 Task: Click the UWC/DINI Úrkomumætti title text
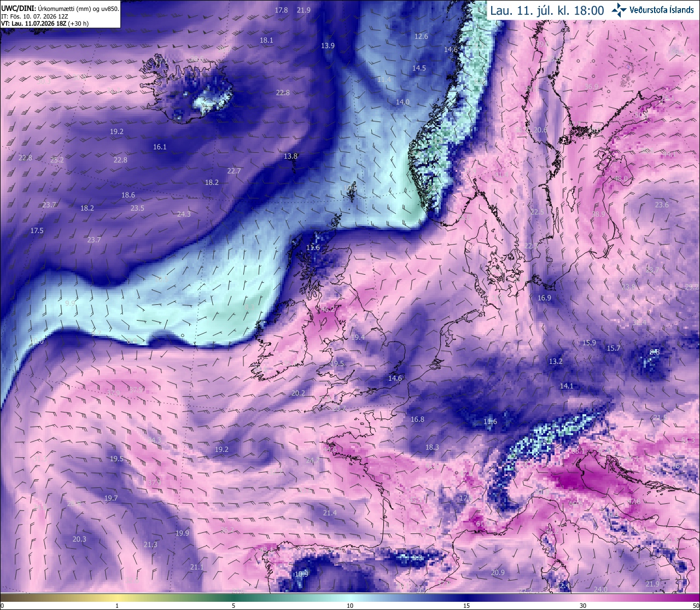(x=60, y=9)
